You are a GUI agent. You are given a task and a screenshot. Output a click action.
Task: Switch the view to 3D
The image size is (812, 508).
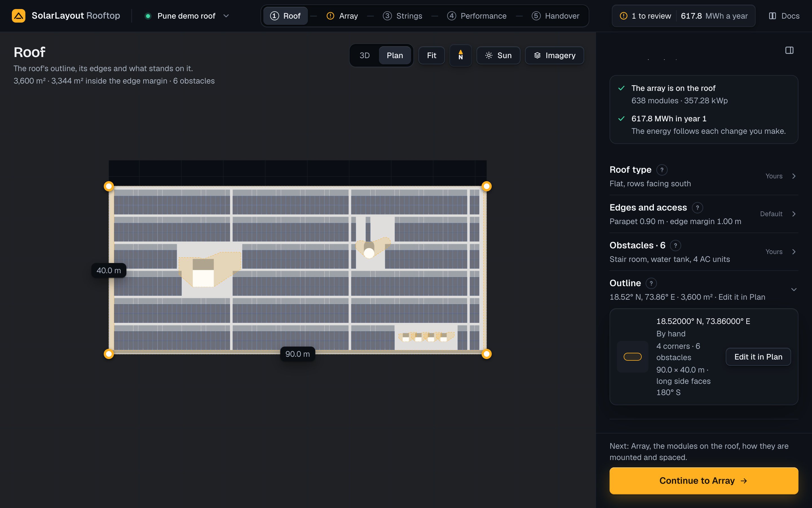[365, 55]
